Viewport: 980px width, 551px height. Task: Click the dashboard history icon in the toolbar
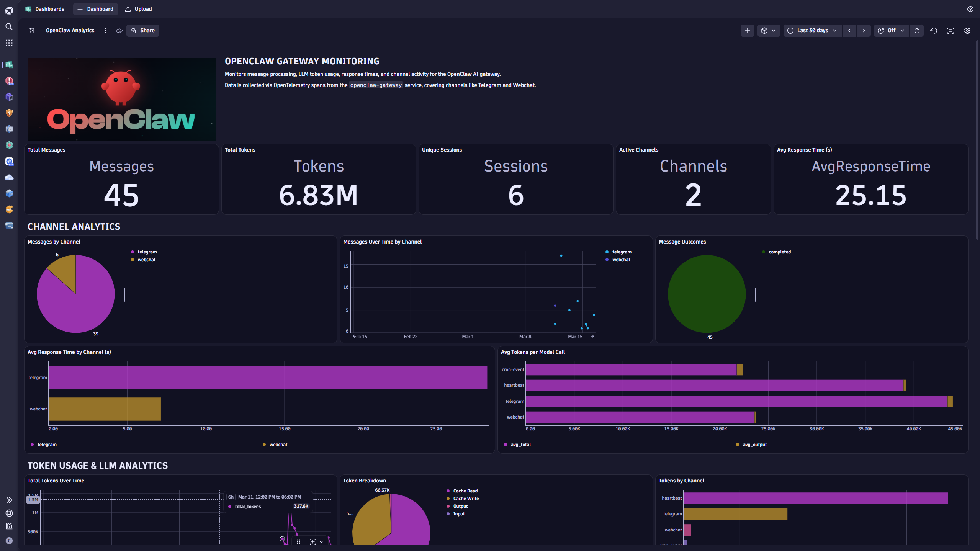tap(934, 30)
